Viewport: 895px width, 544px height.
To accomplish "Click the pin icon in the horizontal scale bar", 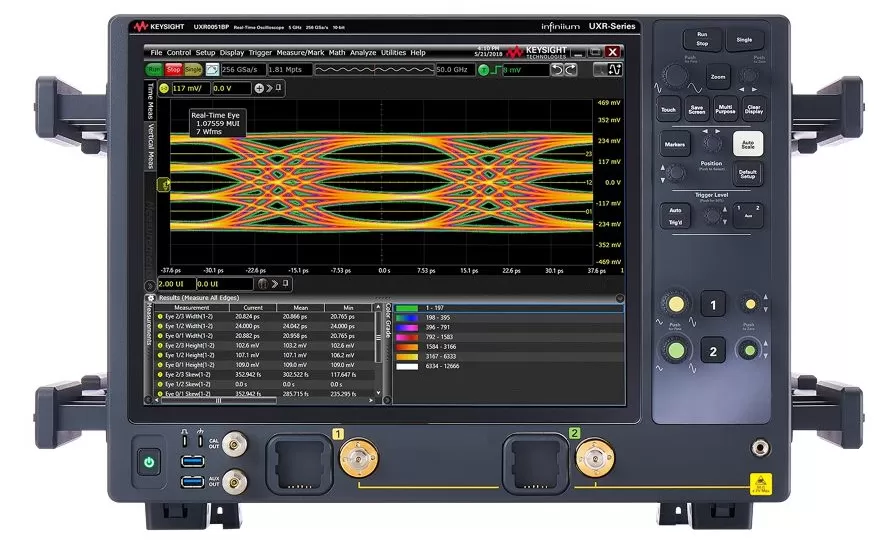I will click(x=285, y=283).
